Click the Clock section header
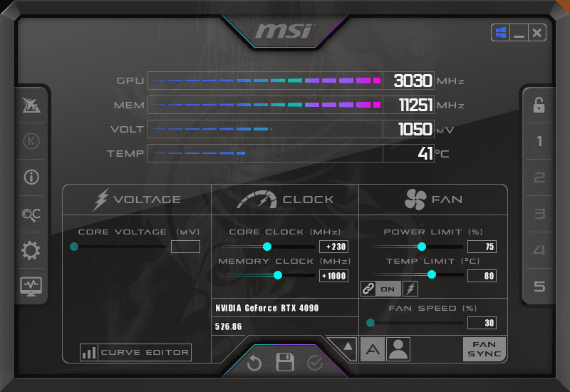The height and width of the screenshot is (392, 570). click(x=285, y=200)
